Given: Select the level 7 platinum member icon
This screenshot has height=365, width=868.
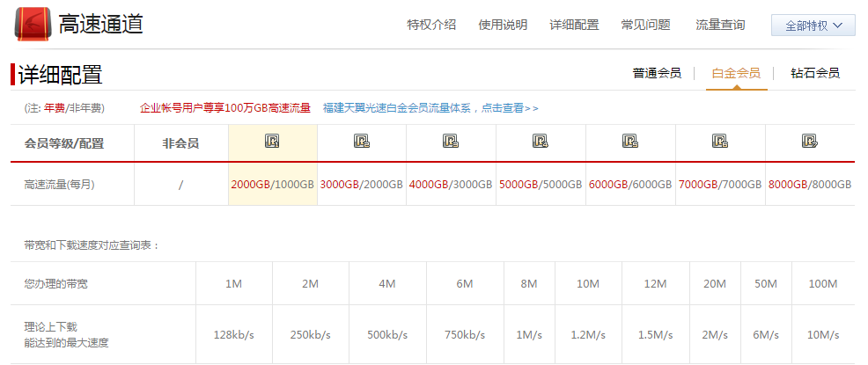Looking at the screenshot, I should [809, 141].
